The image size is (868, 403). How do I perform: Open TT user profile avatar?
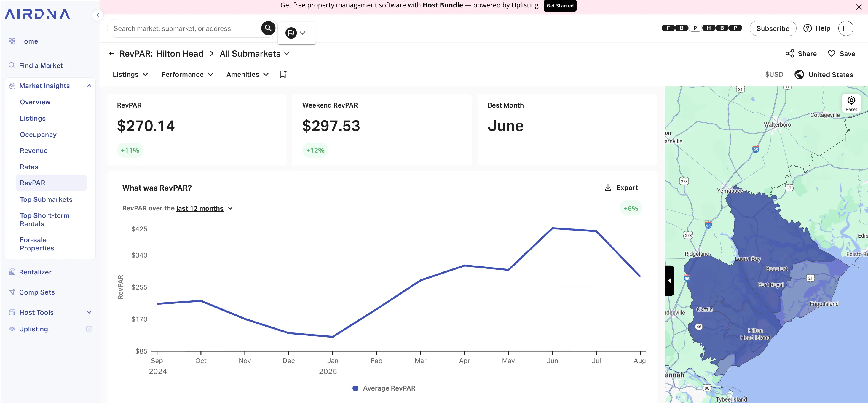[x=846, y=28]
